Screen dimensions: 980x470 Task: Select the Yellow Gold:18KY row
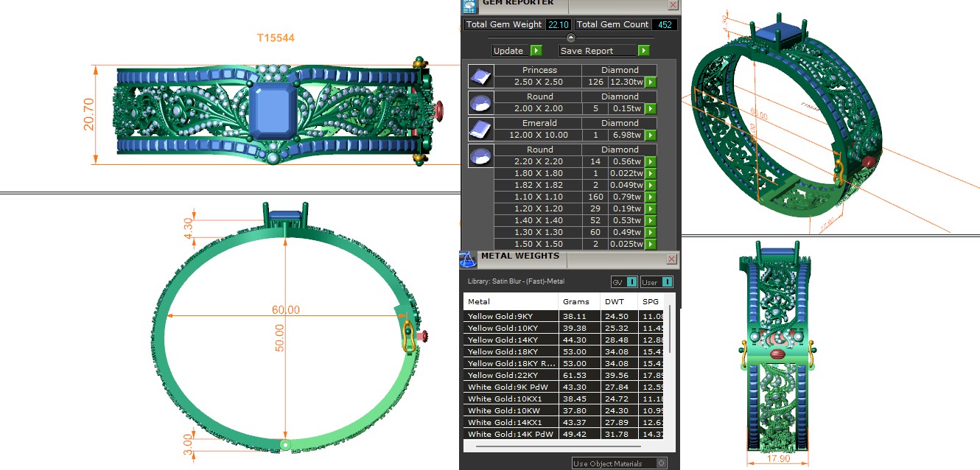(564, 351)
